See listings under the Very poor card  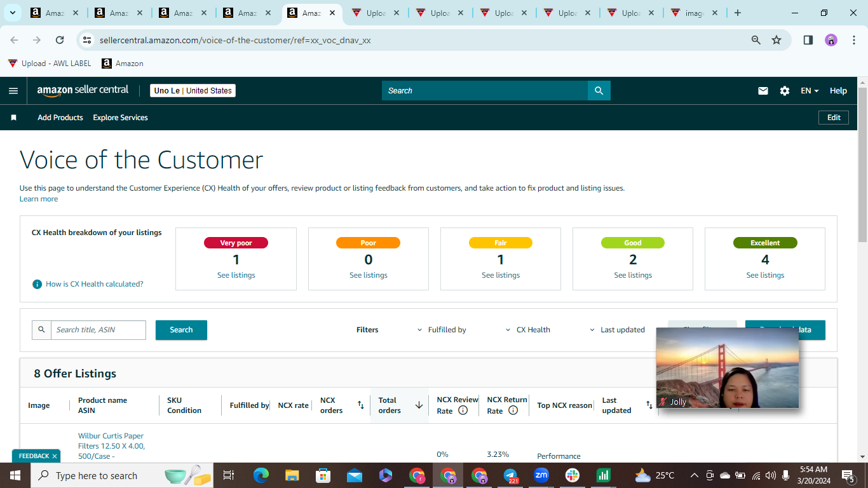pyautogui.click(x=236, y=275)
